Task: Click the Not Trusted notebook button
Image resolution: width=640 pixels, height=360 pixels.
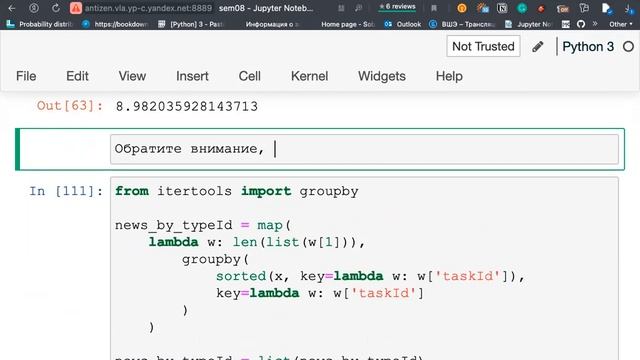Action: point(483,46)
